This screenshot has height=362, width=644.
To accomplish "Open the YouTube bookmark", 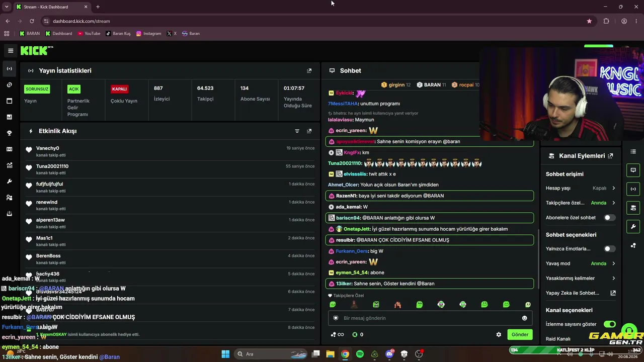I will [89, 34].
